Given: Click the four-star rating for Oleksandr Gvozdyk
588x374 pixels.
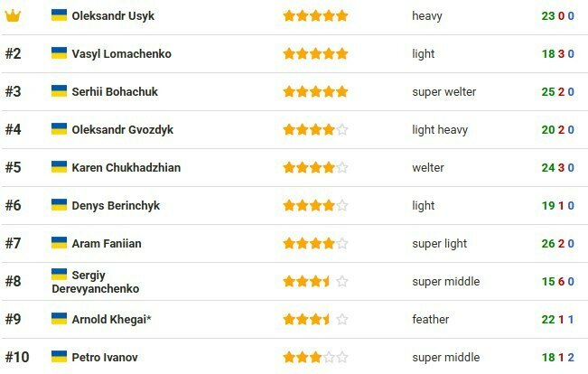Looking at the screenshot, I should (315, 129).
